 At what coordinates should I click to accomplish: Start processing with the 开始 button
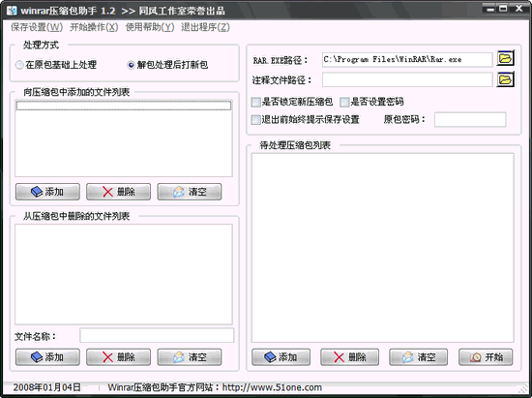click(x=486, y=357)
